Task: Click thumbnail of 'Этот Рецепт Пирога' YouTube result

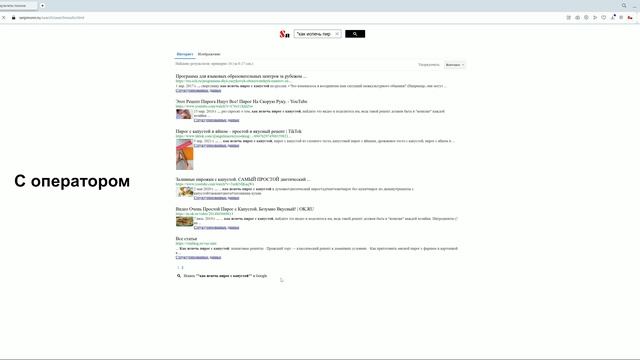Action: coord(184,114)
